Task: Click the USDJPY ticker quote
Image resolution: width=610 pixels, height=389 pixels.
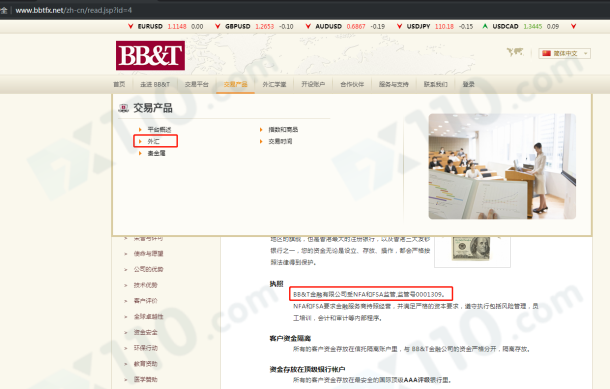Action: (440, 26)
